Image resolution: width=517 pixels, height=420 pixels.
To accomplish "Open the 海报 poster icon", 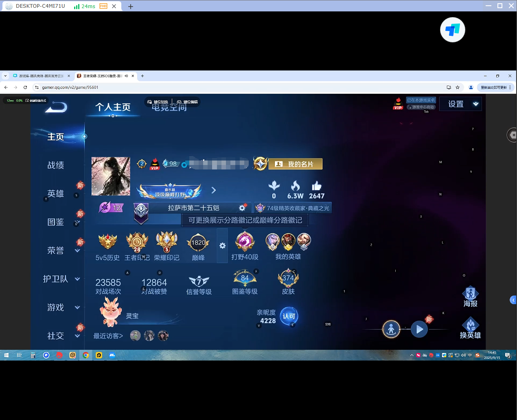I will pyautogui.click(x=470, y=297).
